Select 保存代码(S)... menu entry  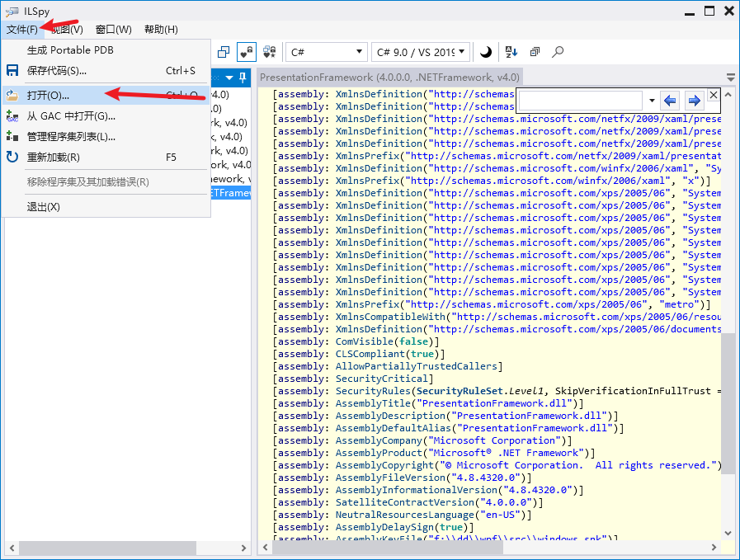[106, 71]
